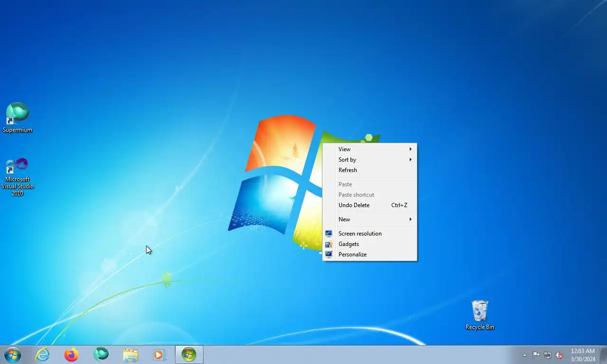Click the 12:03 AM taskbar clock
Image resolution: width=607 pixels, height=364 pixels.
[583, 355]
